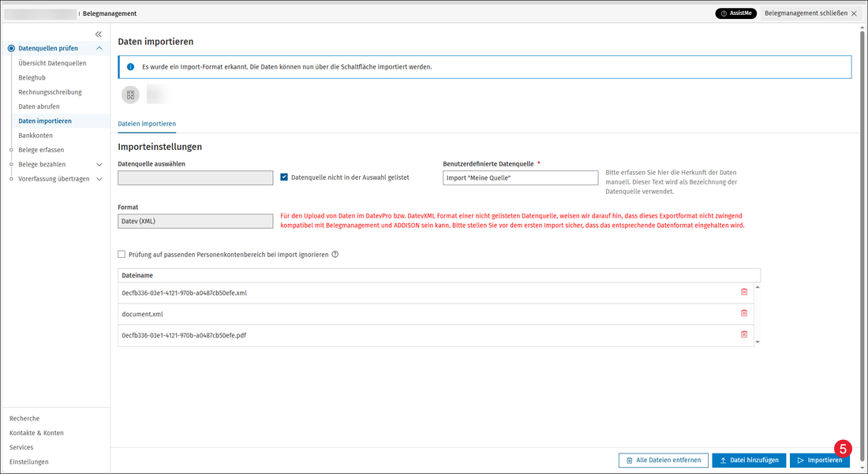This screenshot has width=868, height=474.
Task: Open 'Bankkonten' sidebar item
Action: (36, 135)
